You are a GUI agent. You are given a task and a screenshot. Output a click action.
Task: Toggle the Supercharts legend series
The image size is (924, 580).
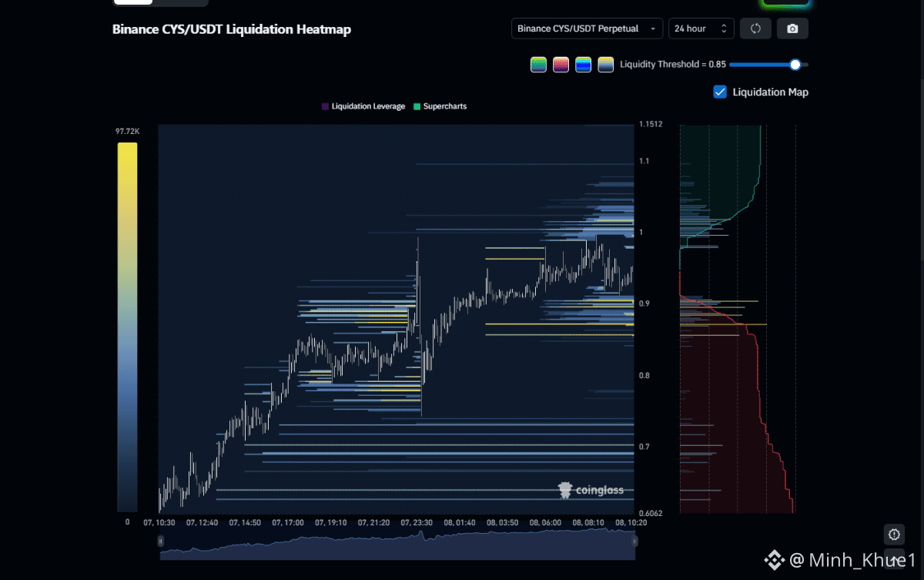[440, 106]
